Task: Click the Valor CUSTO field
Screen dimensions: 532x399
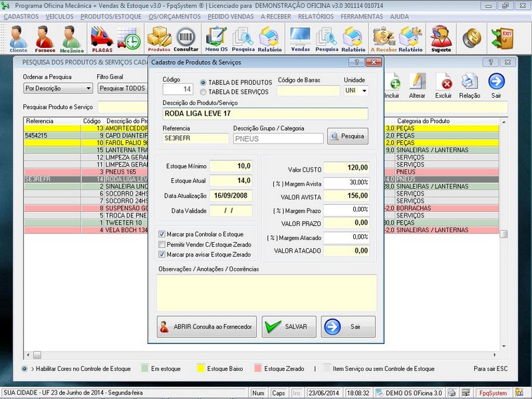Action: point(346,168)
